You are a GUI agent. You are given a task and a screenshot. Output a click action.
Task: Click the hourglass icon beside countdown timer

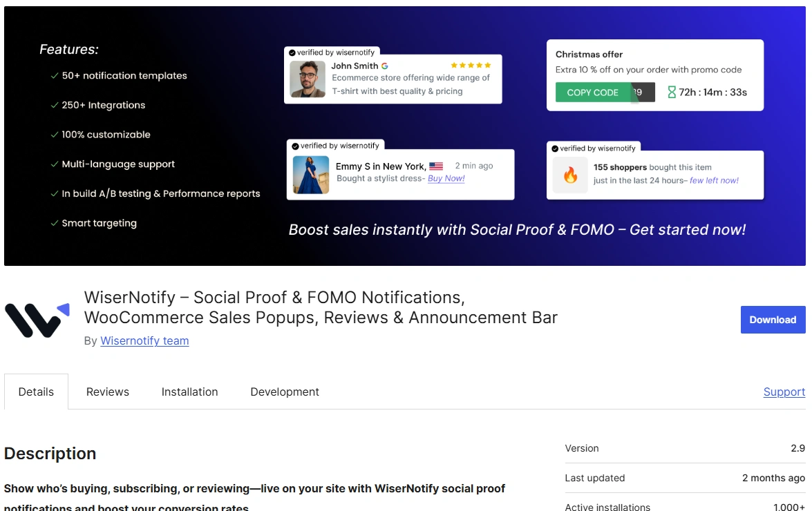[672, 92]
